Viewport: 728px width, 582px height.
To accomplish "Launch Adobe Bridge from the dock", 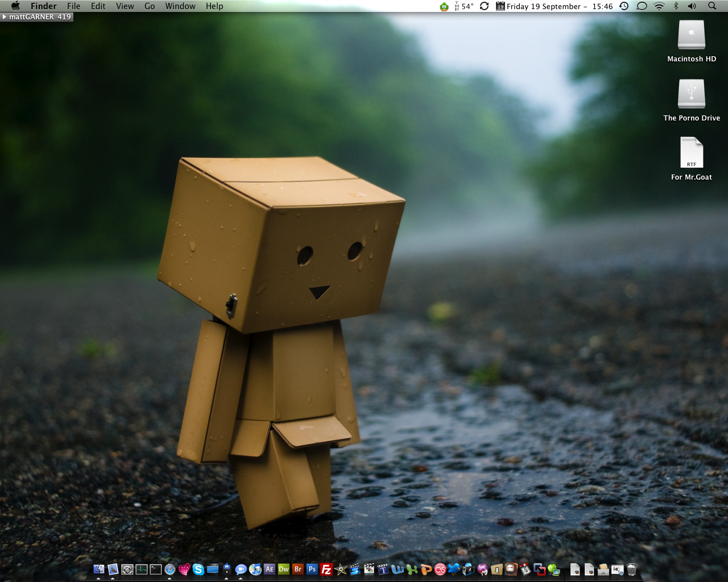I will tap(298, 569).
